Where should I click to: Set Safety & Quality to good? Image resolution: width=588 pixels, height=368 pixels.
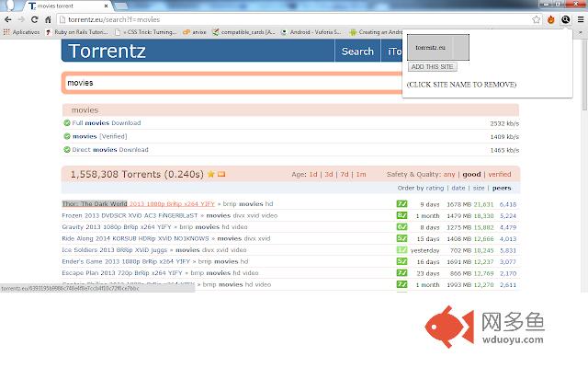pyautogui.click(x=471, y=174)
